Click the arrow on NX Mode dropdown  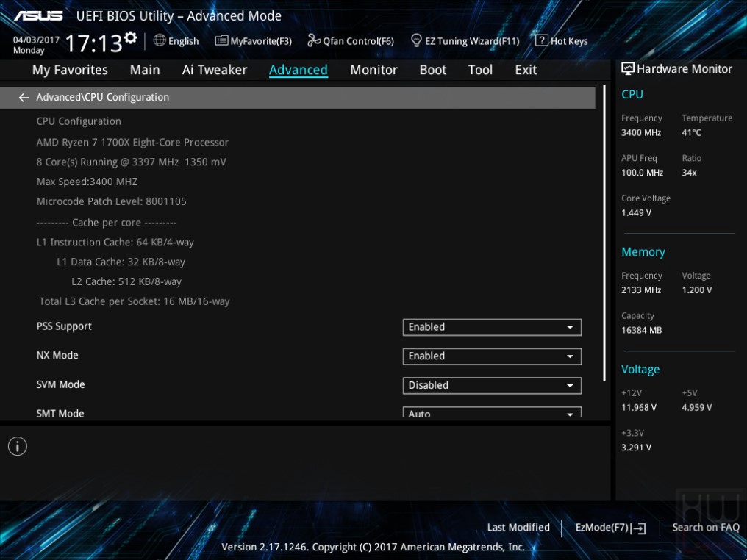[570, 356]
